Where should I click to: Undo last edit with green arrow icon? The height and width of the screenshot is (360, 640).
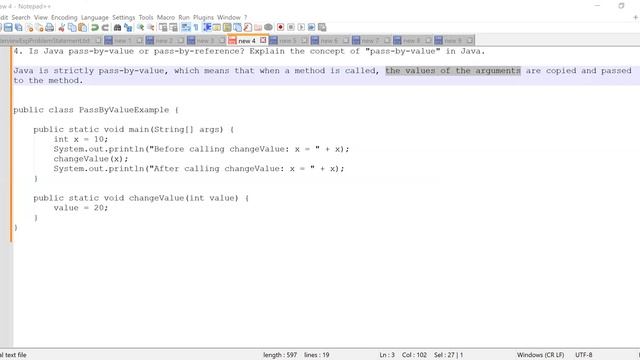pyautogui.click(x=95, y=27)
